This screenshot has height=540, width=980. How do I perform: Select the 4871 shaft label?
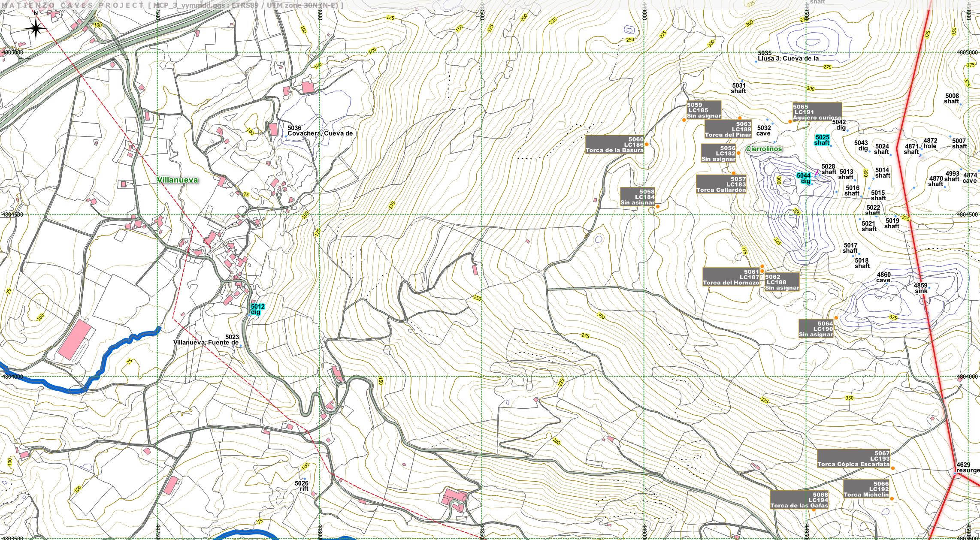(911, 149)
